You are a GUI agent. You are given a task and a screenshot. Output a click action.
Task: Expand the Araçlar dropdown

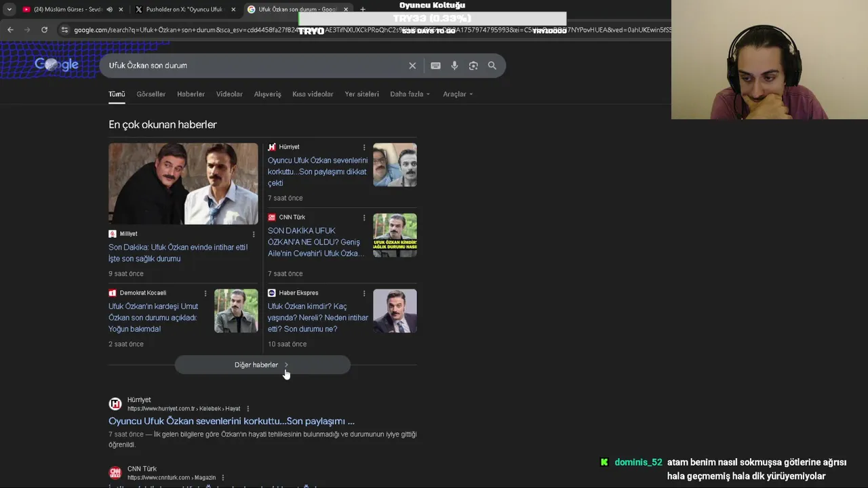(458, 94)
